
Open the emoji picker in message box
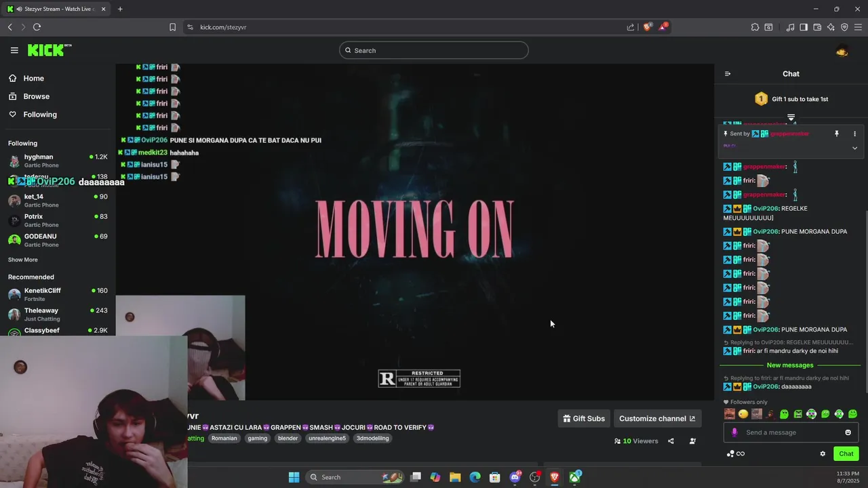pyautogui.click(x=848, y=432)
